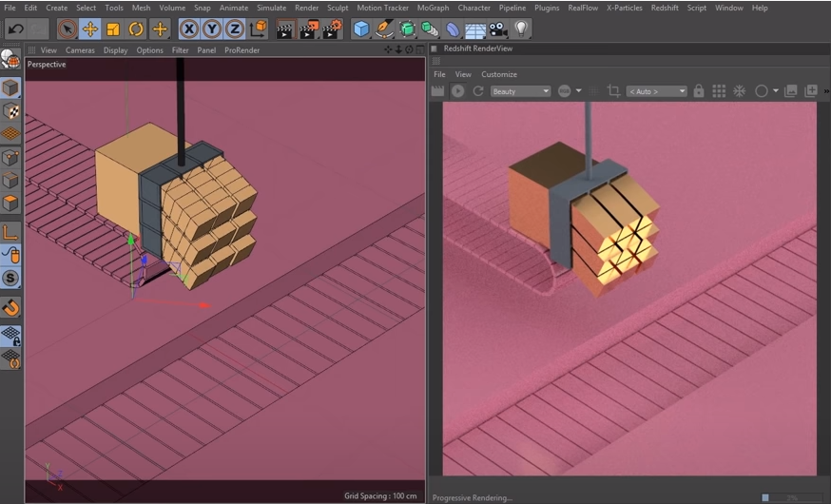The width and height of the screenshot is (831, 504).
Task: Open the X-Particles menu
Action: tap(625, 8)
